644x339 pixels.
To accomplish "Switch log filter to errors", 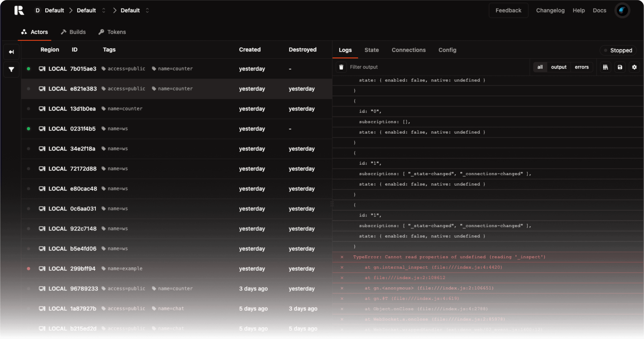I will click(x=582, y=67).
